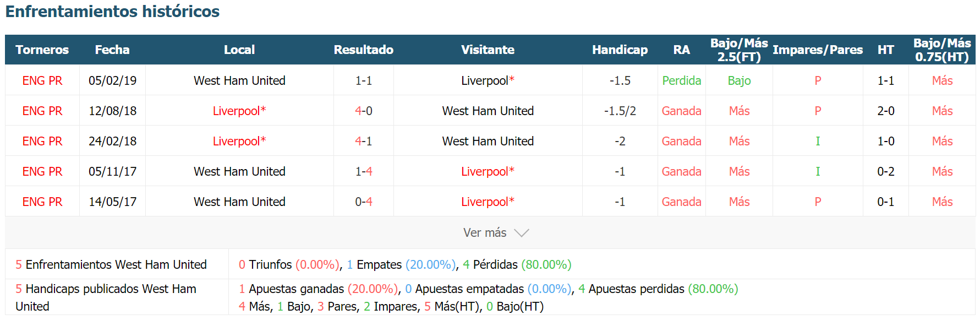Image resolution: width=980 pixels, height=320 pixels.
Task: Click the Handicap column header
Action: pyautogui.click(x=620, y=50)
